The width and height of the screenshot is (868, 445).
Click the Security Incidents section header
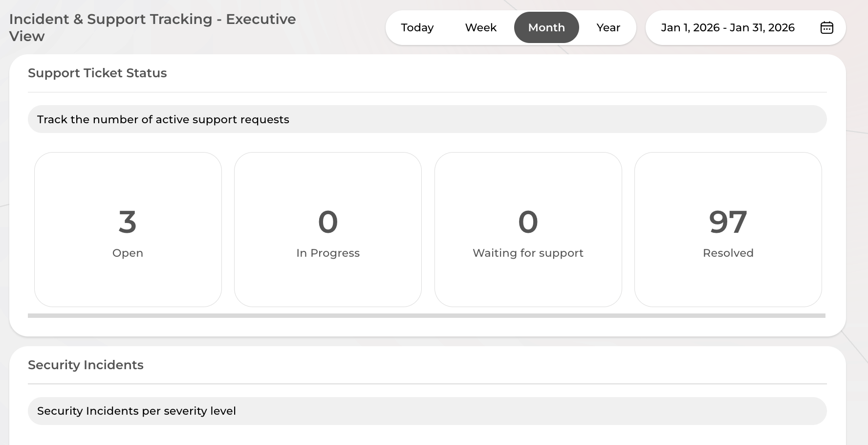pos(86,365)
